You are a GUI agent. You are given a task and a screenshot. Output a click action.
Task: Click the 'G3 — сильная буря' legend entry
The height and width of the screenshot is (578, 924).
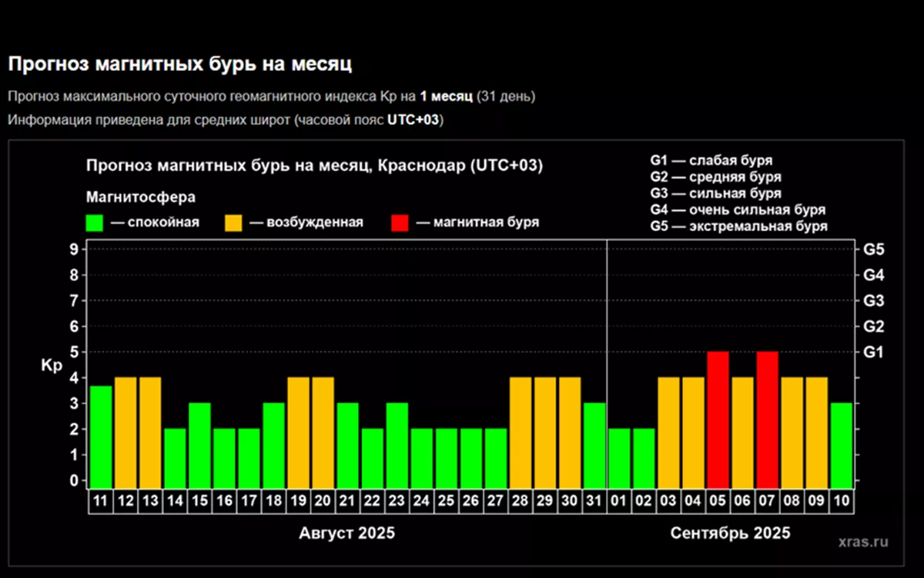coord(715,193)
